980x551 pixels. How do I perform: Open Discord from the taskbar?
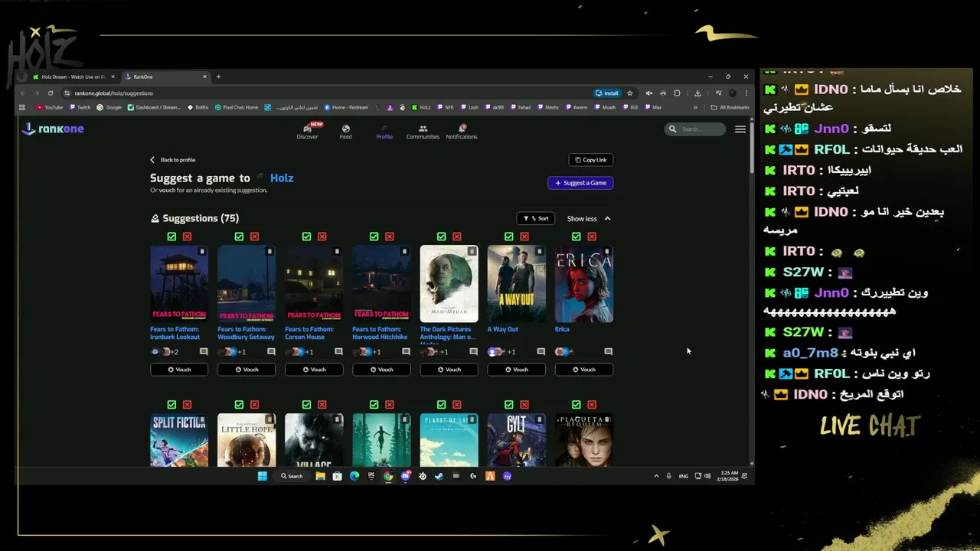click(405, 476)
